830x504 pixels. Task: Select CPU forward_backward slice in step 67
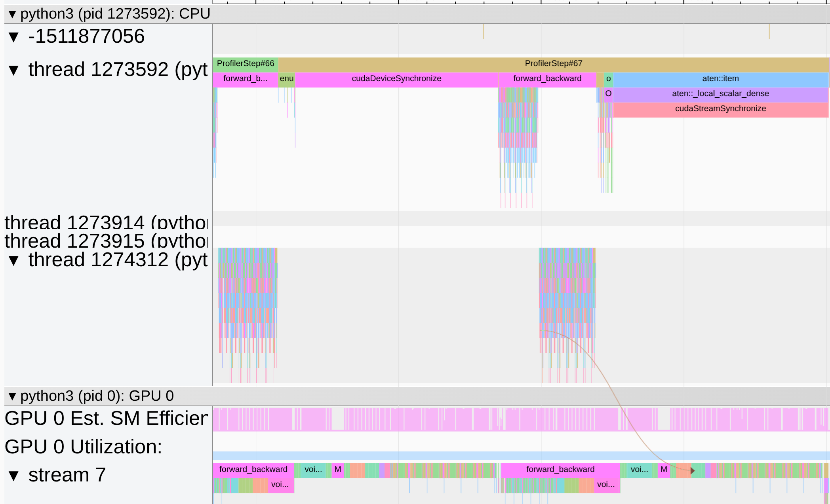(547, 79)
